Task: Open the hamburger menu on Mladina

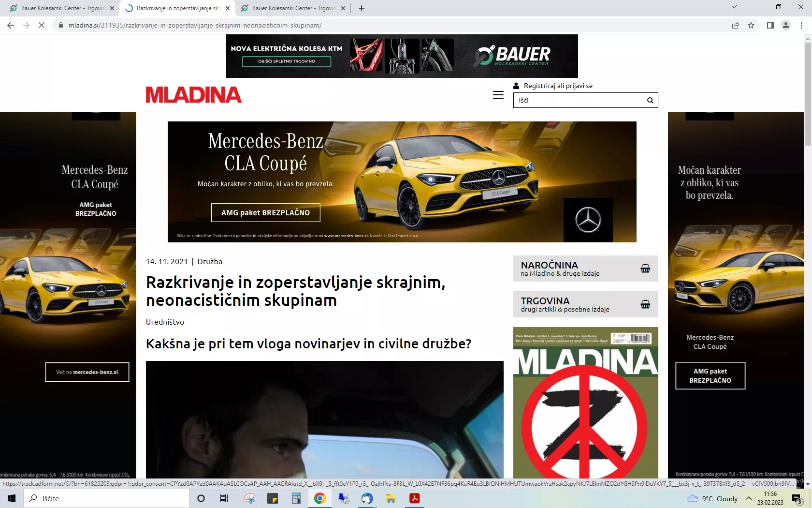Action: pyautogui.click(x=498, y=95)
